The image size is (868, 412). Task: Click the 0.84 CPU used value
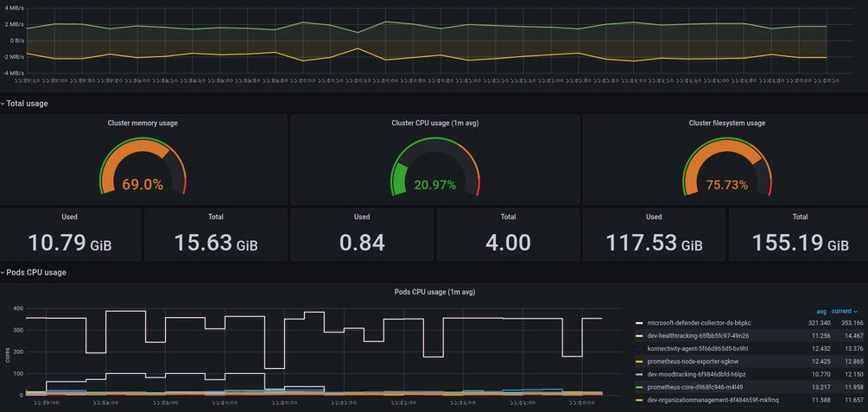tap(362, 243)
